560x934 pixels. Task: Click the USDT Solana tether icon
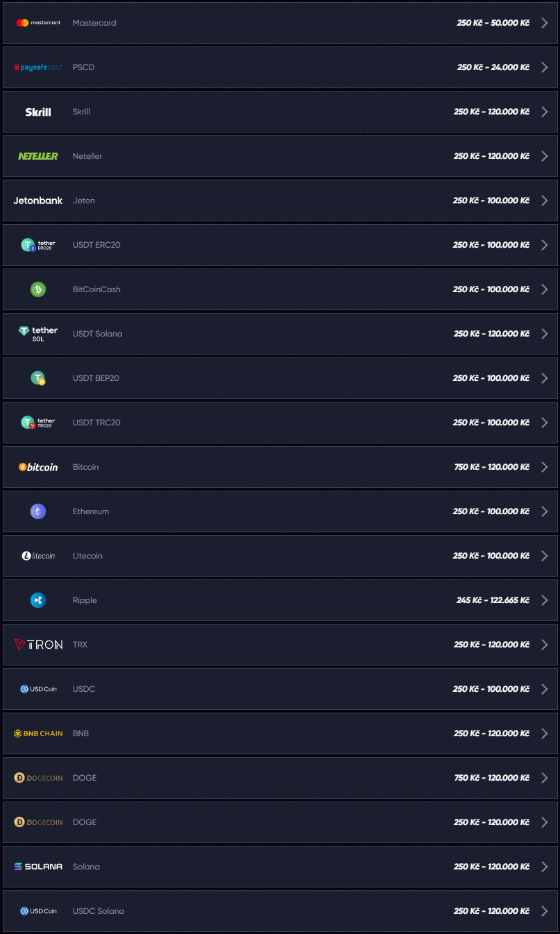[37, 333]
